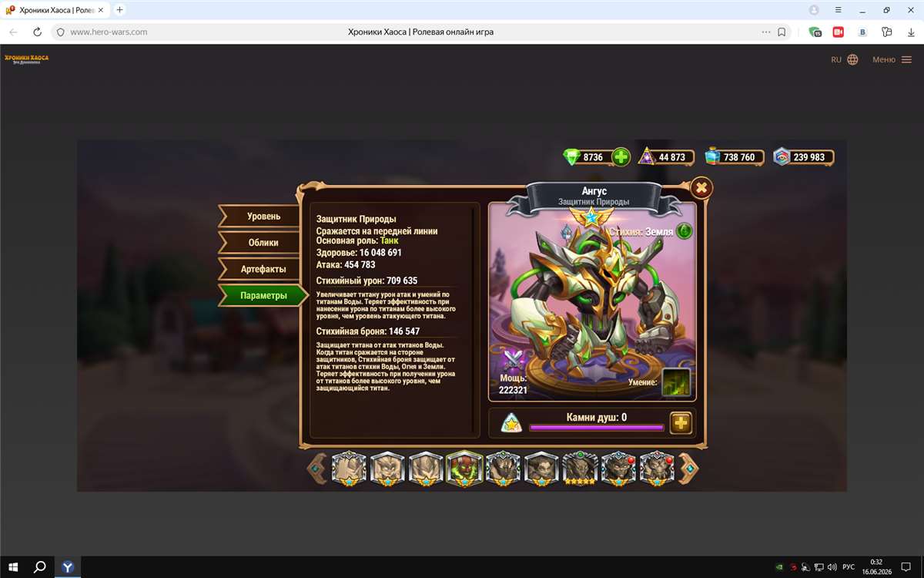This screenshot has height=578, width=924.
Task: Click the Камни душ progress bar
Action: 596,428
